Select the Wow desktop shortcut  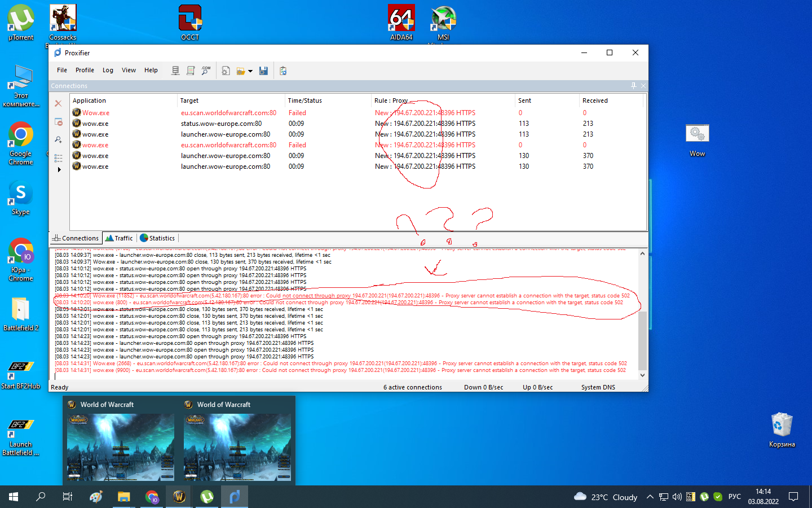pyautogui.click(x=698, y=140)
